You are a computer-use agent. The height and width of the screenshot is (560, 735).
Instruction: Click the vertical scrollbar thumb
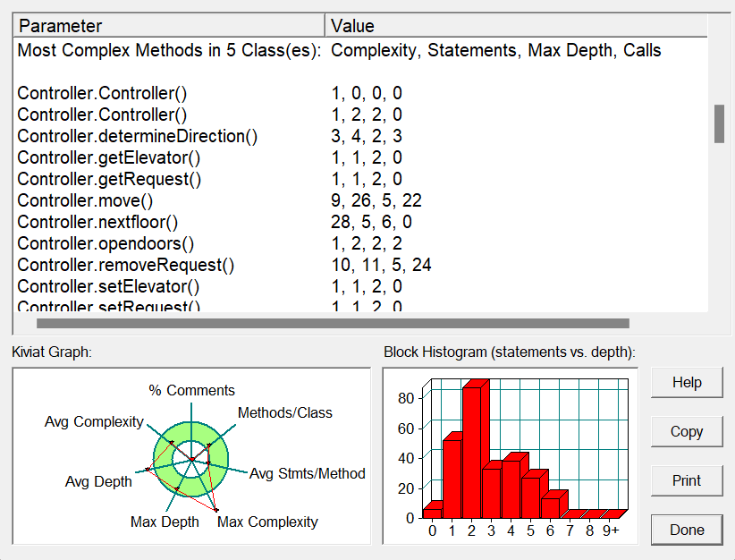tap(719, 123)
